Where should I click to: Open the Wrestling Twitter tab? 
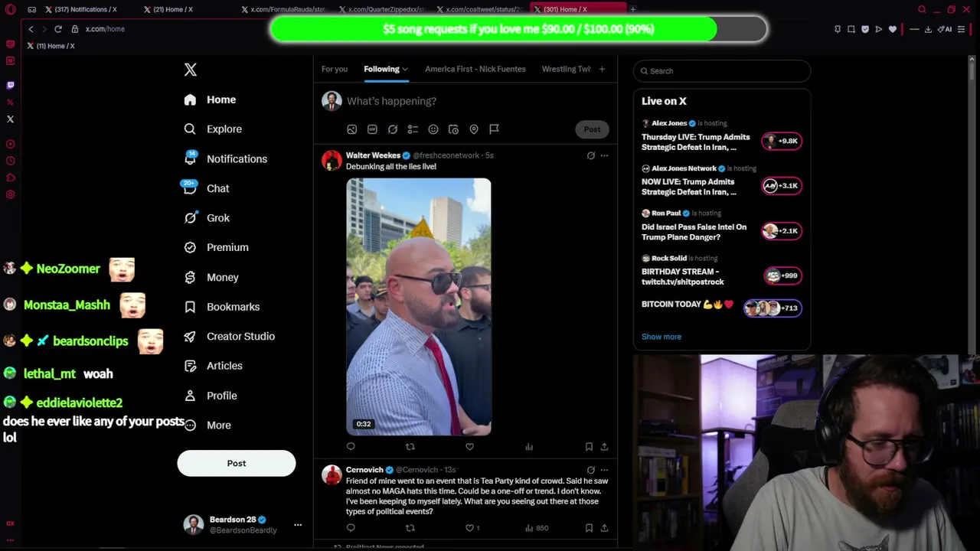(567, 70)
